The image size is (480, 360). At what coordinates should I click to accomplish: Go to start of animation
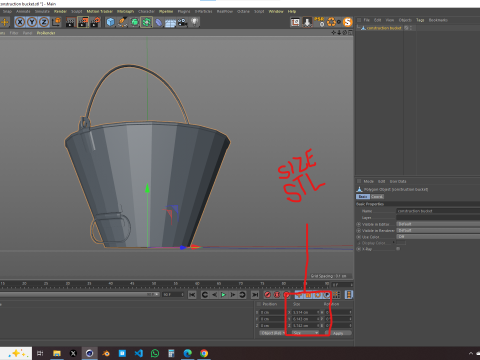[x=192, y=295]
